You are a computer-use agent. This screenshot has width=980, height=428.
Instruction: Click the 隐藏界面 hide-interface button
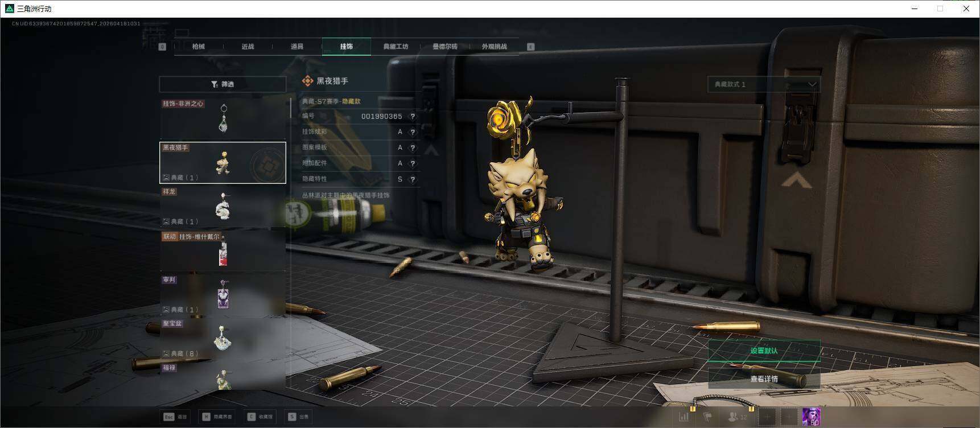(x=217, y=417)
